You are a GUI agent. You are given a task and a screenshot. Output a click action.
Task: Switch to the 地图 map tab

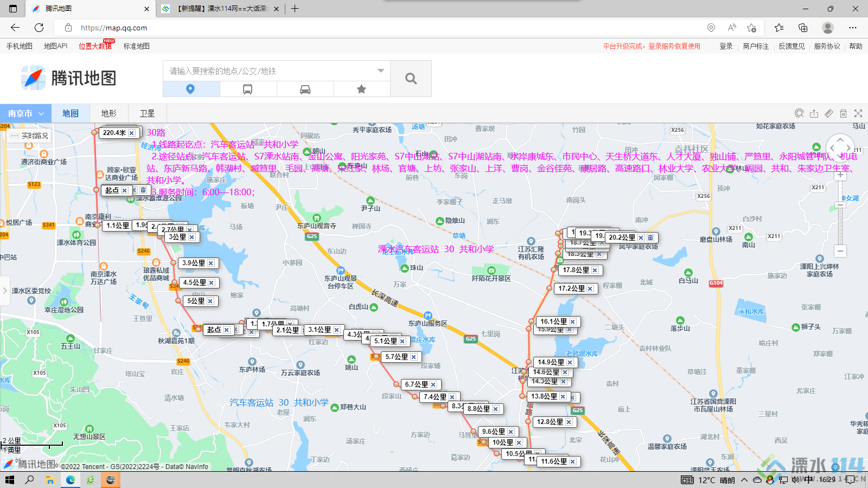click(71, 113)
